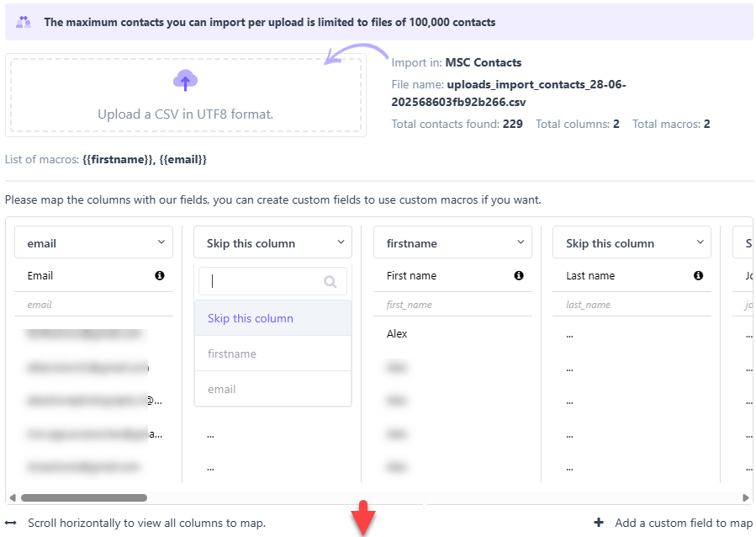Click the scrollbar left arrow
Screen dimensions: 756x537
click(x=12, y=497)
